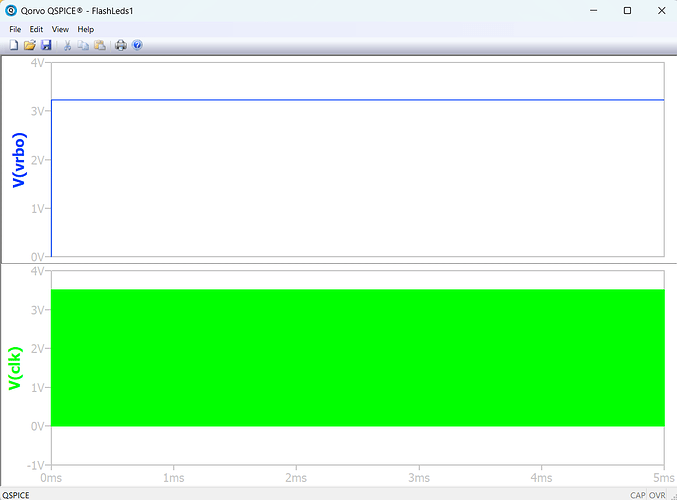Click the 5ms time axis label
677x500 pixels.
pyautogui.click(x=664, y=478)
